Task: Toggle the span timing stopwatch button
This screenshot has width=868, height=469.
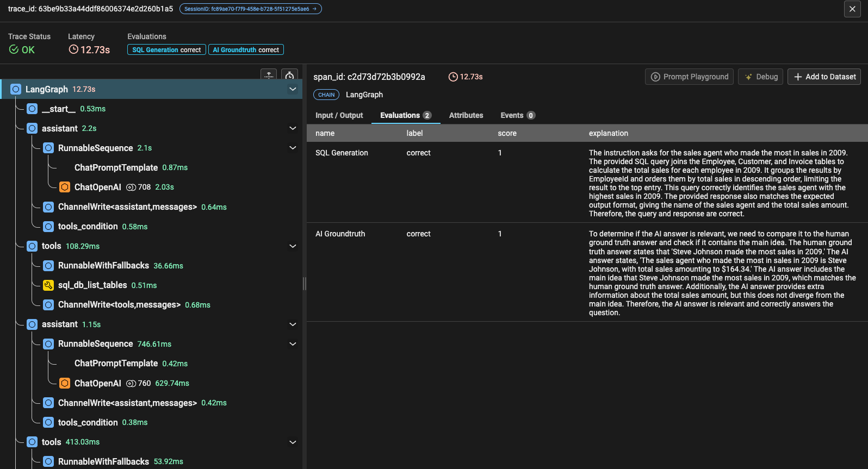Action: (x=290, y=76)
